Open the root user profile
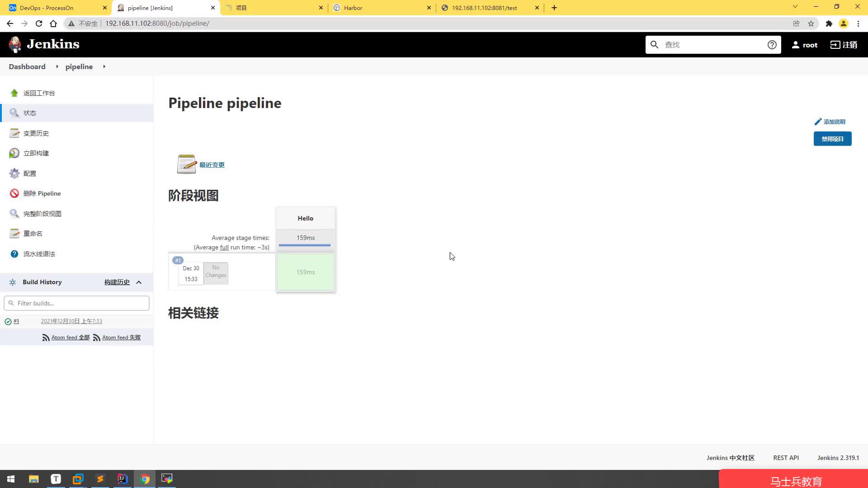This screenshot has width=868, height=488. coord(805,45)
